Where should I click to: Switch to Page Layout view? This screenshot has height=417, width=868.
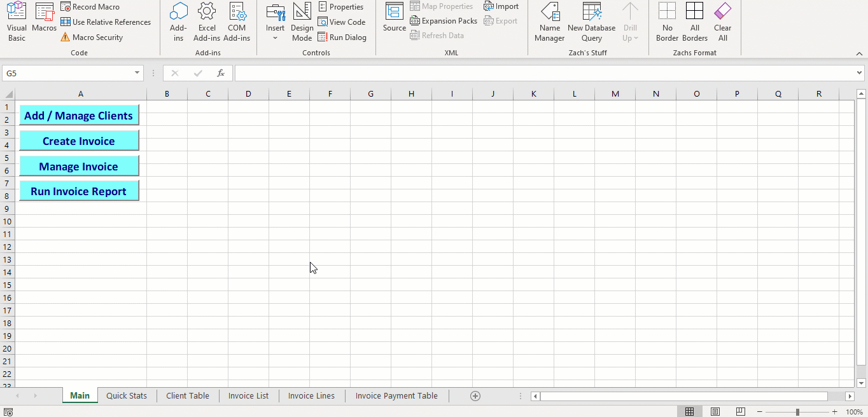click(x=715, y=412)
